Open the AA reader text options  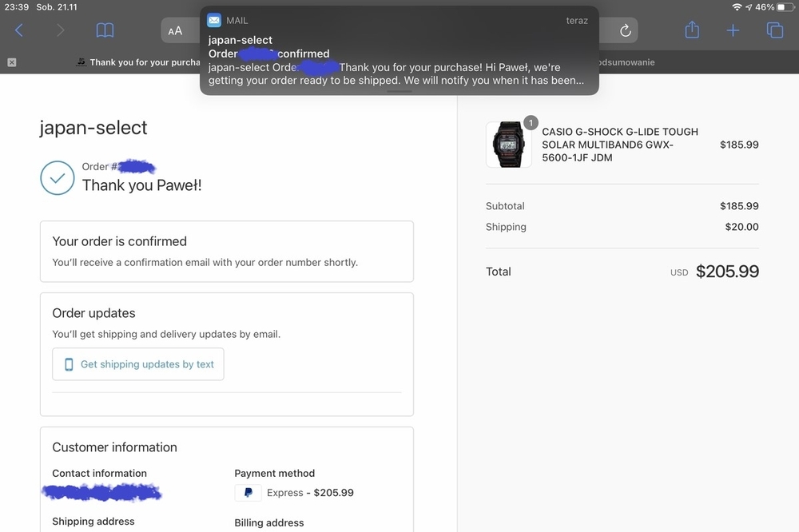(x=175, y=31)
